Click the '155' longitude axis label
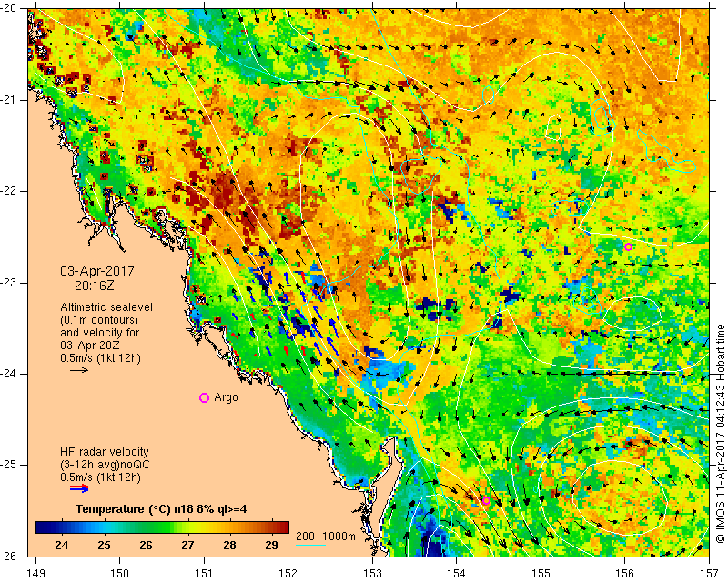 click(x=541, y=574)
